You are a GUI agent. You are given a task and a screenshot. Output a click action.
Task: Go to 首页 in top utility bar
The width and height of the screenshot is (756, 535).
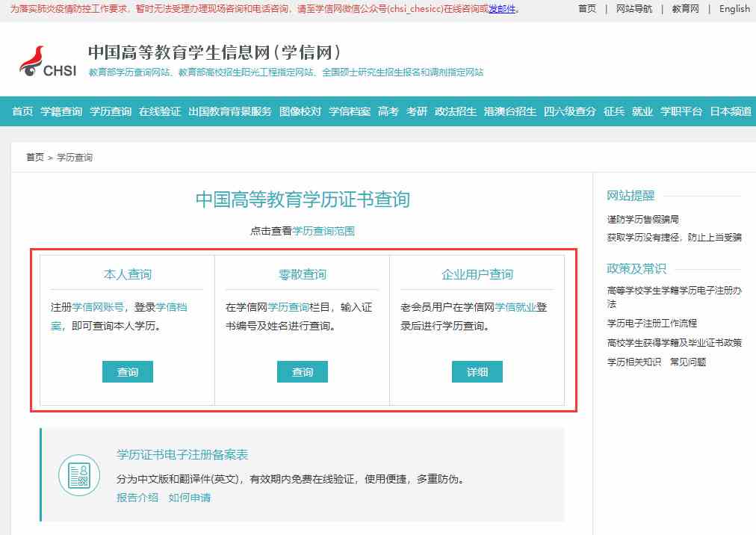click(x=586, y=9)
